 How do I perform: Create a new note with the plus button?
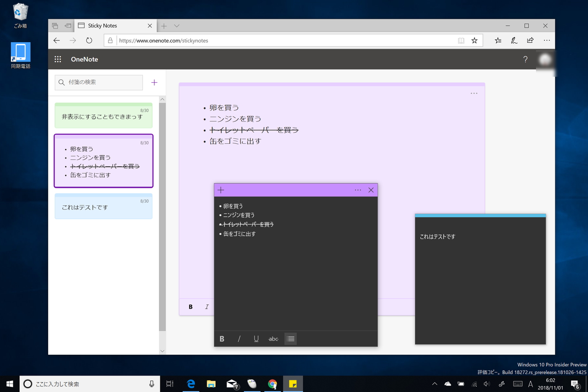coord(154,82)
